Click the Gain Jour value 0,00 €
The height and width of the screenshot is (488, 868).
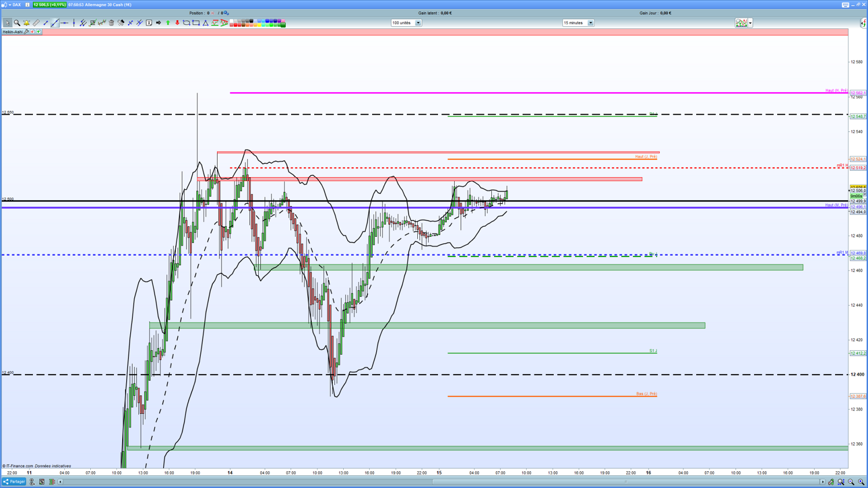coord(665,13)
